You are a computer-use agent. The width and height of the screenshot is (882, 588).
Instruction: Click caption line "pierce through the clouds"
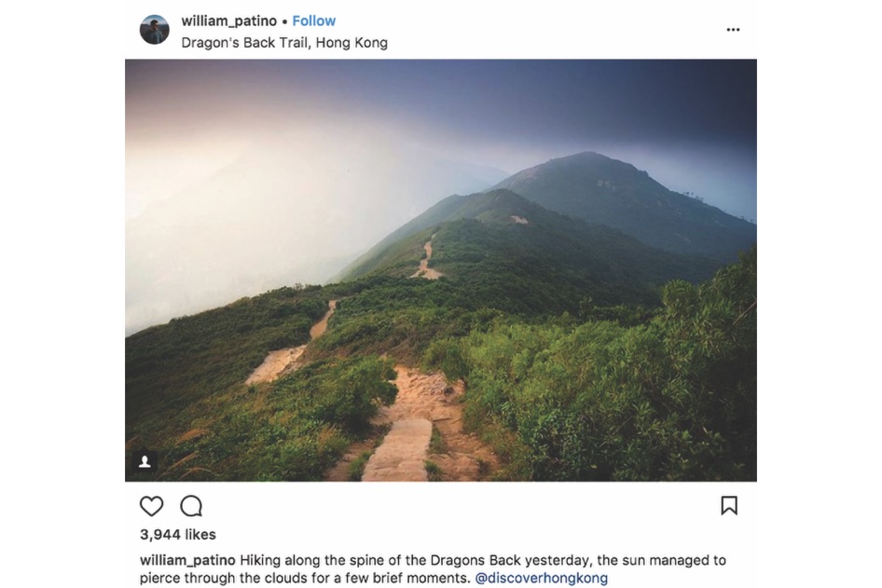coord(213,578)
